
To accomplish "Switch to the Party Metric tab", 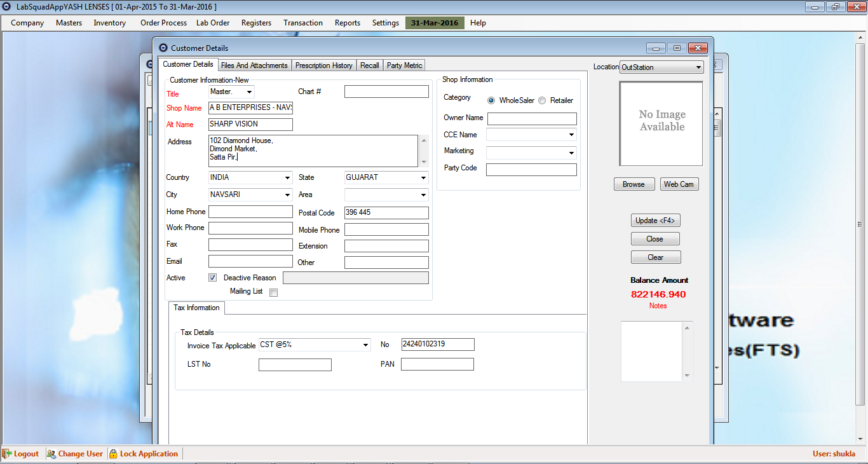I will (x=404, y=65).
